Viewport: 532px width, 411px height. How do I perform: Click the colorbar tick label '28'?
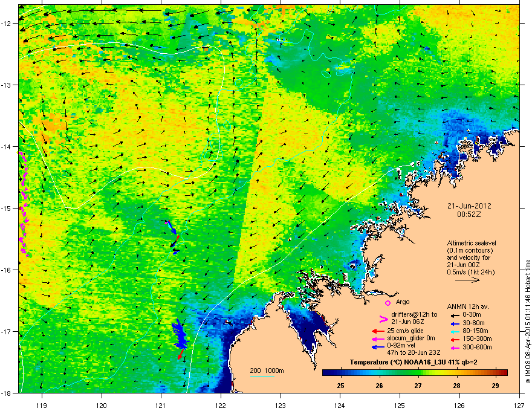456,386
